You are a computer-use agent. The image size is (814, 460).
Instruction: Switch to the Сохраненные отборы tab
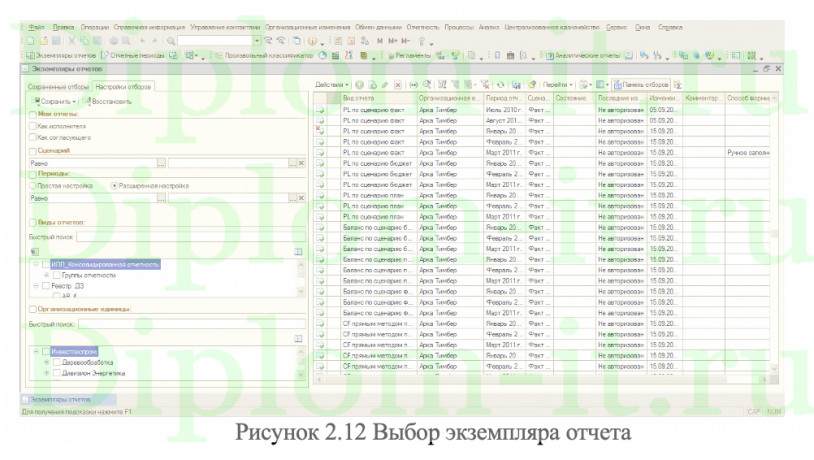[58, 87]
